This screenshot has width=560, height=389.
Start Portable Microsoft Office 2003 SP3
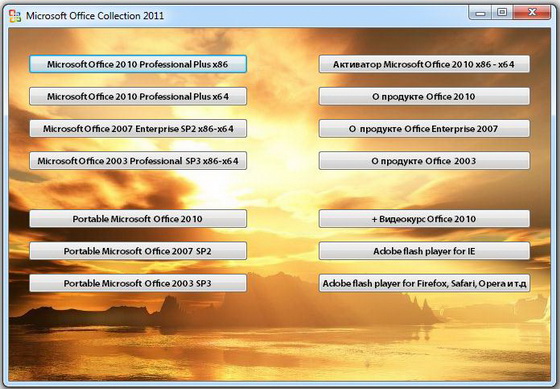[x=138, y=283]
